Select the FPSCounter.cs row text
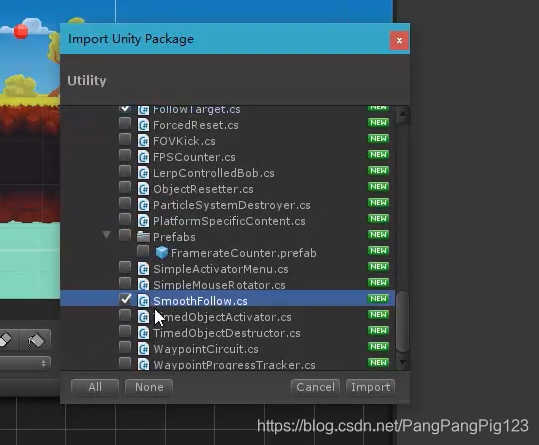Image resolution: width=539 pixels, height=445 pixels. click(194, 157)
